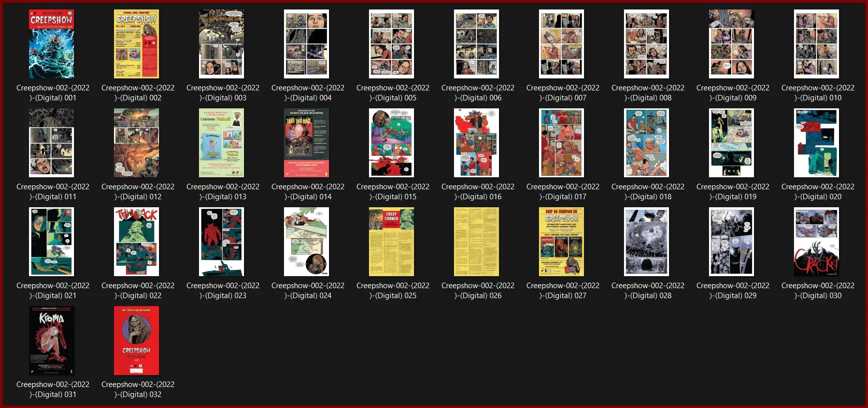Select the page 008 thumbnail
The height and width of the screenshot is (408, 868).
pos(646,44)
